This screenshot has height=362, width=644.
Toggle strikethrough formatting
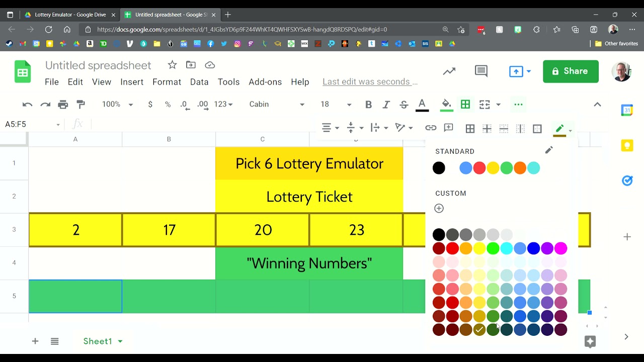(404, 105)
